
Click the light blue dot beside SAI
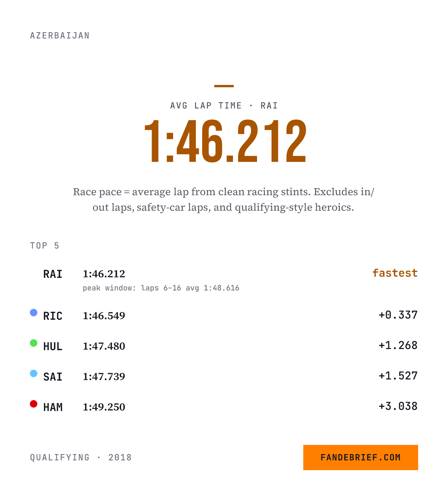coord(34,373)
